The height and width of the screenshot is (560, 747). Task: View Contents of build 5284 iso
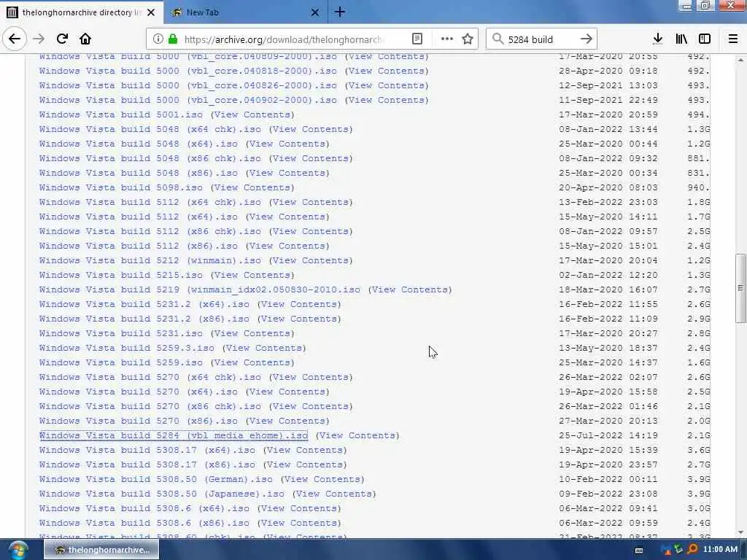pos(357,435)
